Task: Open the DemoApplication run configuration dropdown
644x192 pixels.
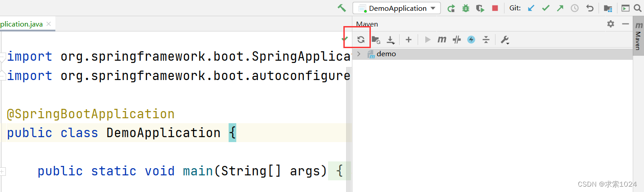Action: coord(396,8)
